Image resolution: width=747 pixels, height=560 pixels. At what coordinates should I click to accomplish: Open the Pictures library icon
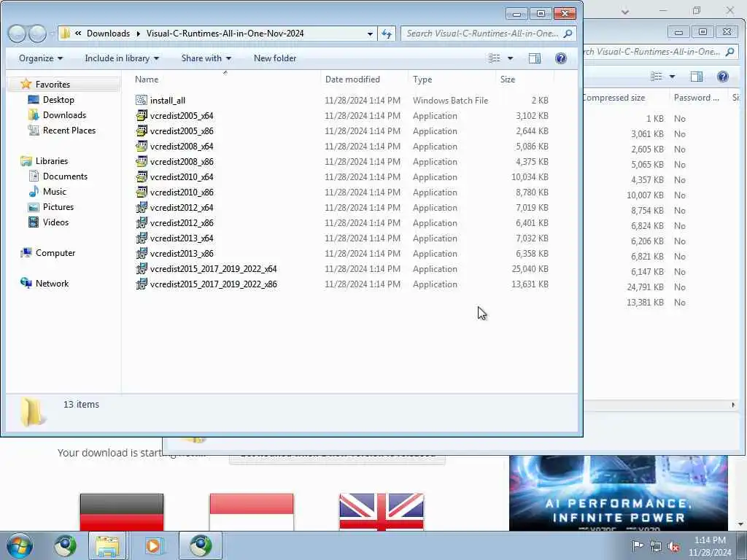point(34,206)
